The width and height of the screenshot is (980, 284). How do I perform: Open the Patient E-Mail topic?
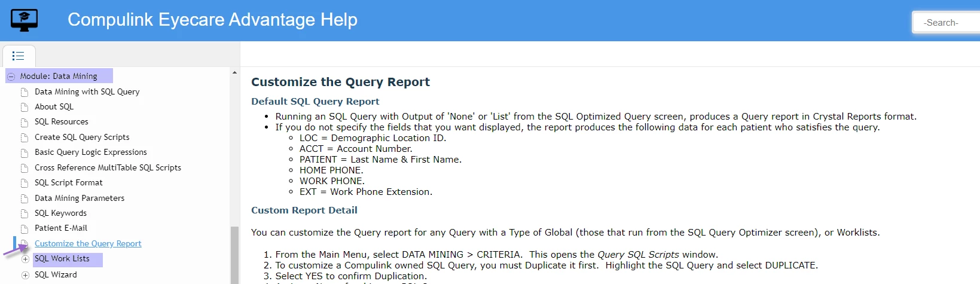coord(61,228)
